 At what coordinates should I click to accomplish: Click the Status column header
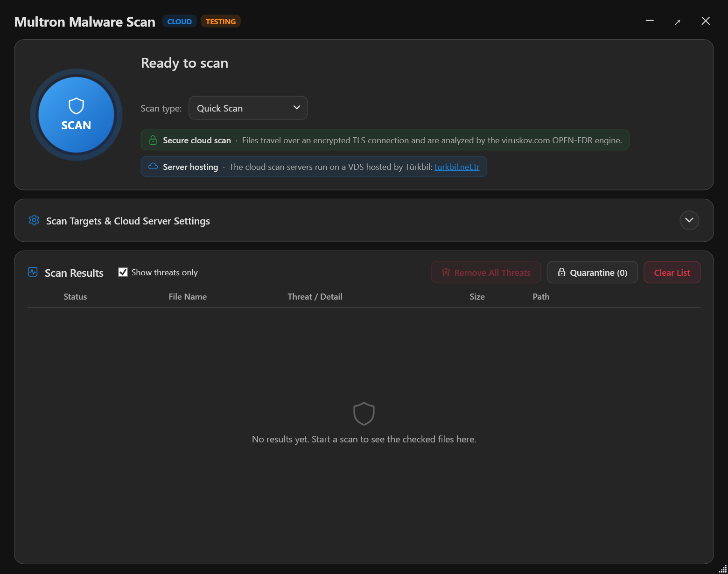[x=75, y=297]
